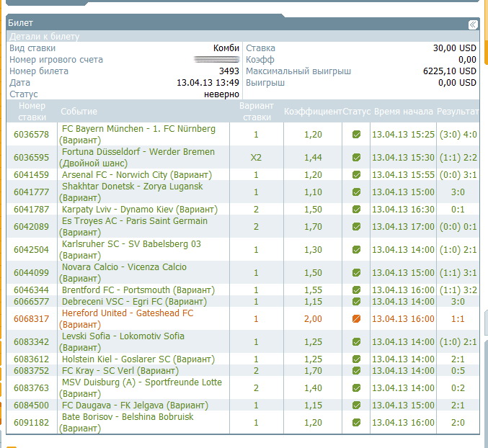Click event MSV Duisburg (A) - Sportfreunde Lotte
The image size is (488, 448).
(141, 387)
